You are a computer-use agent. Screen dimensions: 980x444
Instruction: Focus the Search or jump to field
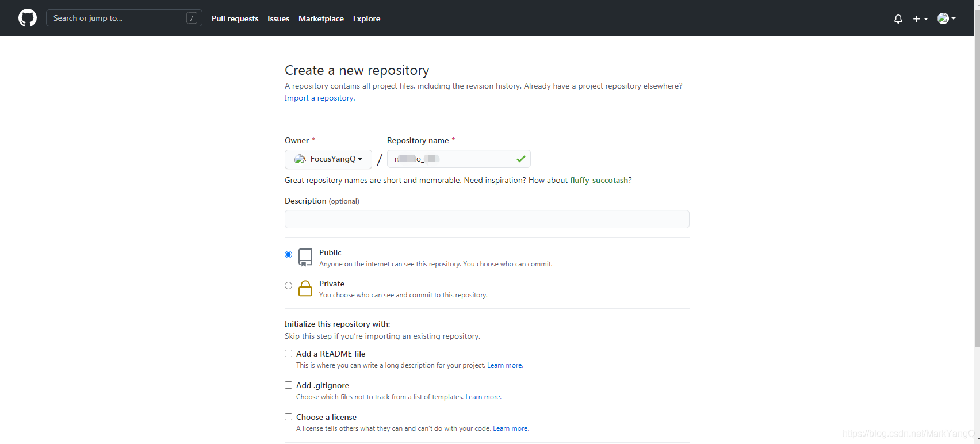point(124,18)
